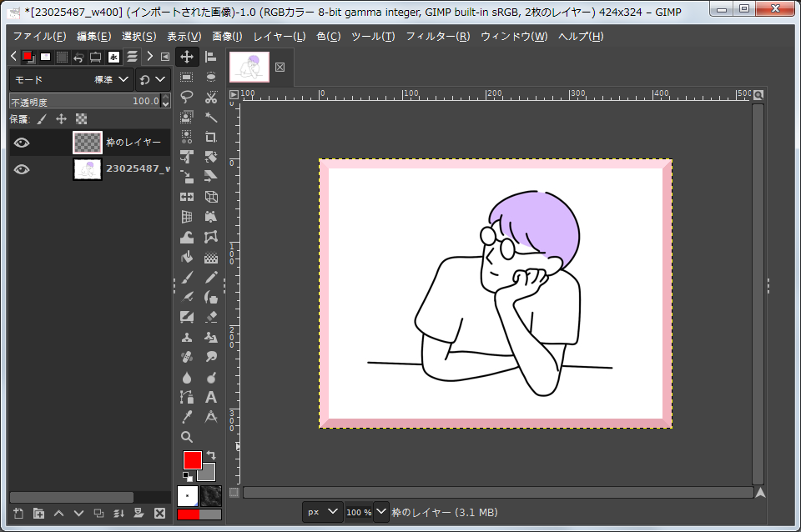Viewport: 801px width, 532px height.
Task: Click the red foreground color swatch
Action: (192, 460)
